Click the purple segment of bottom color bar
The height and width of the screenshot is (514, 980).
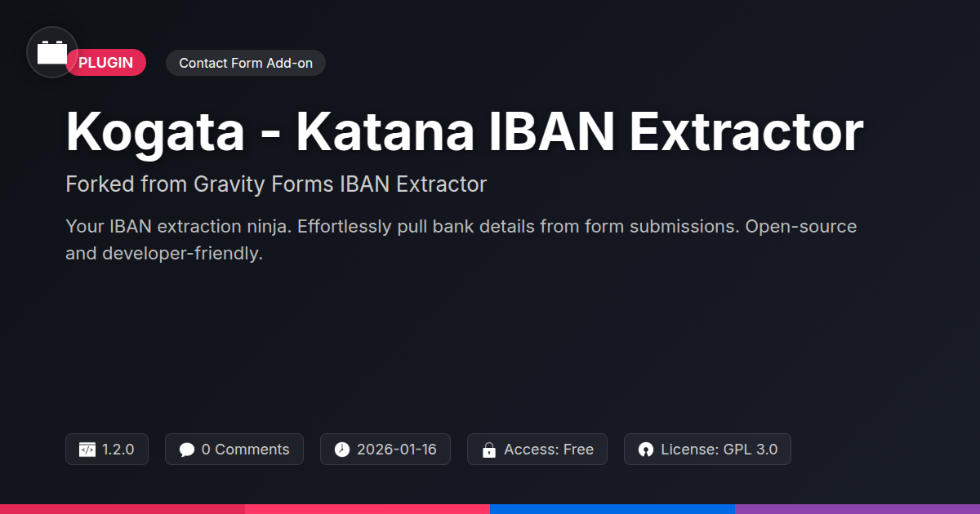pyautogui.click(x=857, y=509)
